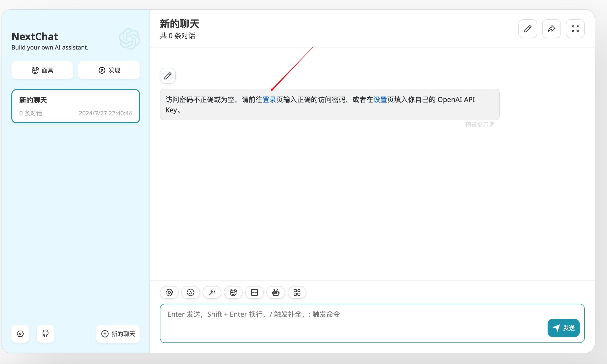Click the pencil icon to rename the chat

(x=528, y=28)
